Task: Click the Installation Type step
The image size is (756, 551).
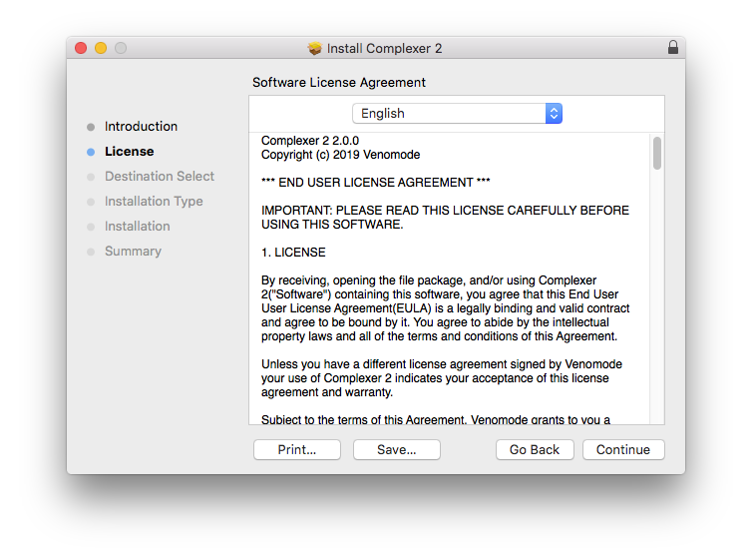Action: tap(153, 202)
